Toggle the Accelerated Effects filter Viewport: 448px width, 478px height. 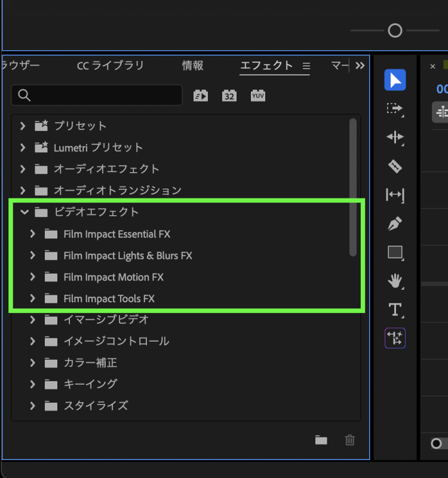tap(201, 95)
